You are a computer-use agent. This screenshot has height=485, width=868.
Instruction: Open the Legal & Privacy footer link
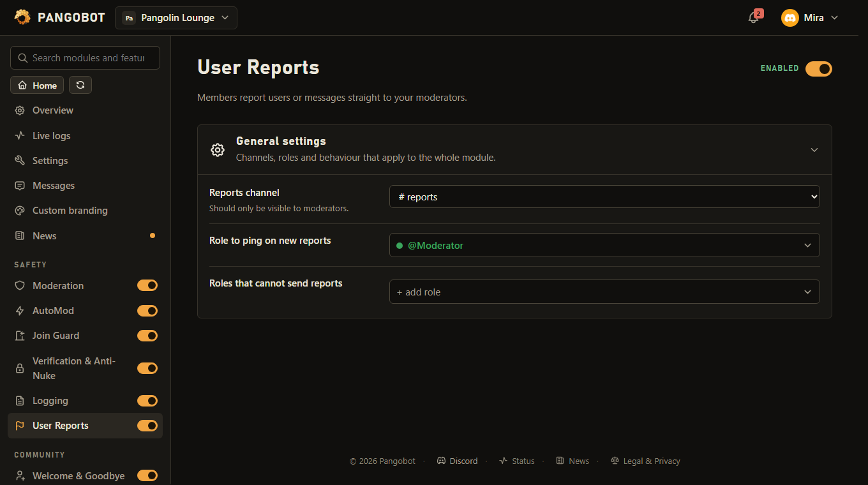(645, 461)
